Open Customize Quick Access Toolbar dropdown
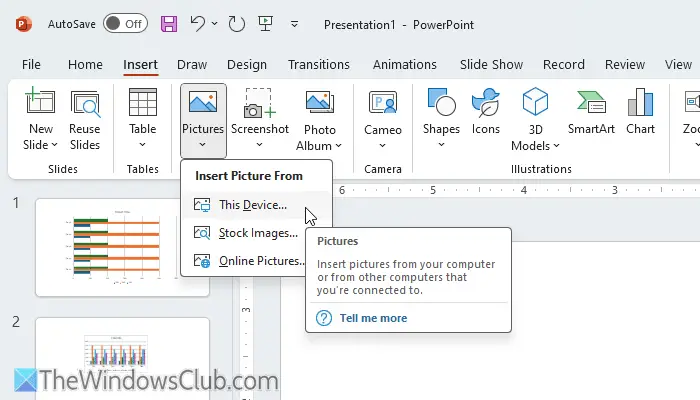The image size is (700, 400). point(294,24)
